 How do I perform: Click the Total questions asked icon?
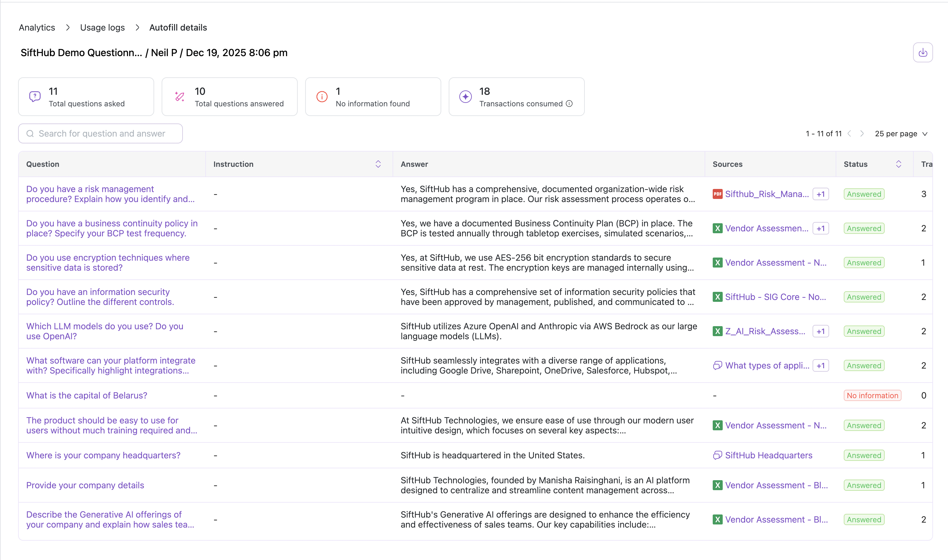point(35,97)
